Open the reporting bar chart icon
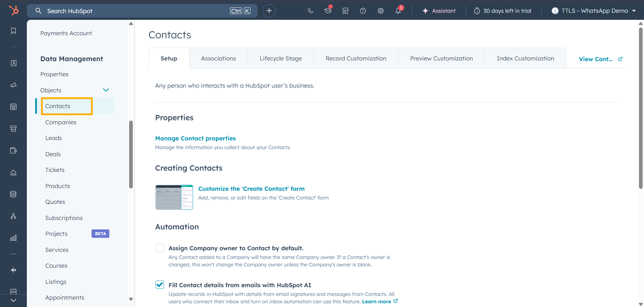Viewport: 644px width, 307px height. point(13,238)
